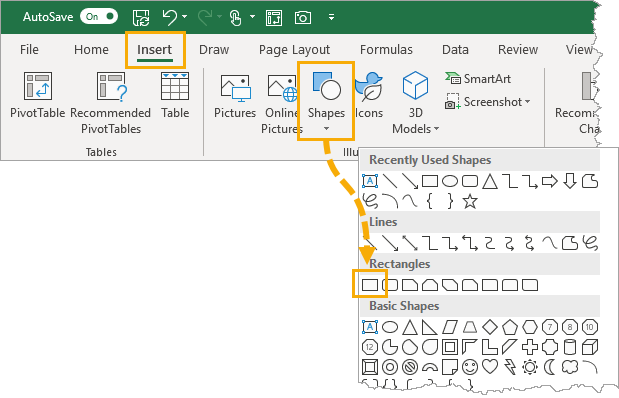
Task: Select Elbow Double-Arrow Connector in Lines
Action: click(x=470, y=243)
